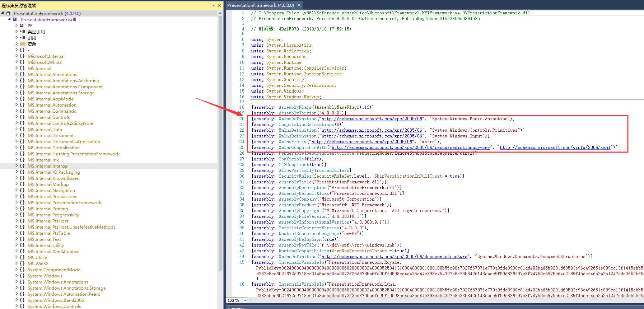Click namespace braces icon beside MS.Internal.Annotations
Screen dimensions: 644x309
pos(22,74)
